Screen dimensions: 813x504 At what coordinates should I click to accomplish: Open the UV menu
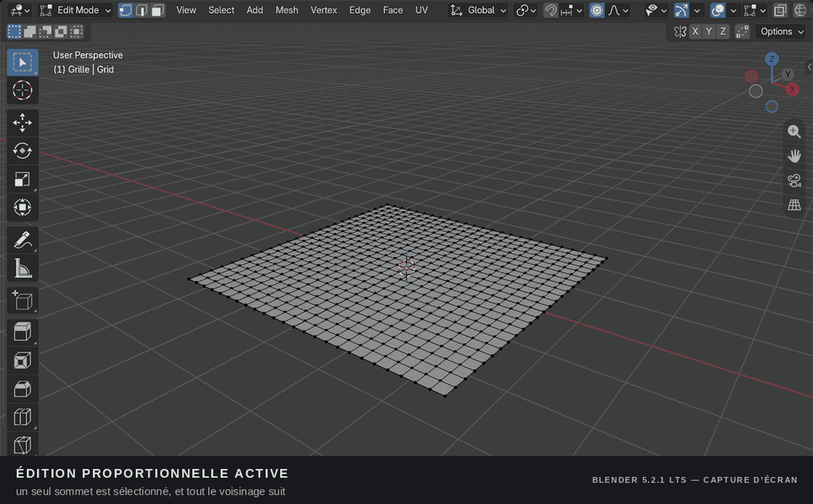pyautogui.click(x=422, y=10)
